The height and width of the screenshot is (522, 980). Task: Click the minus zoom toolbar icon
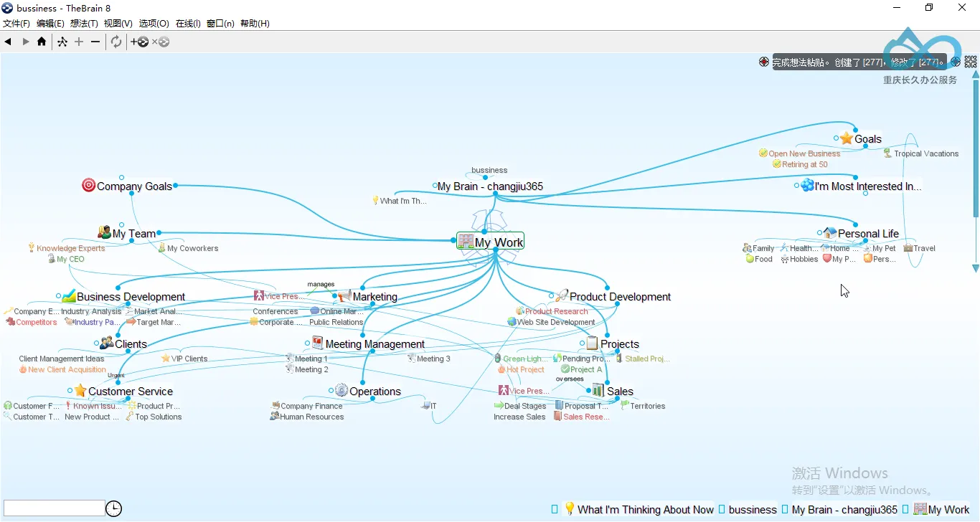point(95,42)
